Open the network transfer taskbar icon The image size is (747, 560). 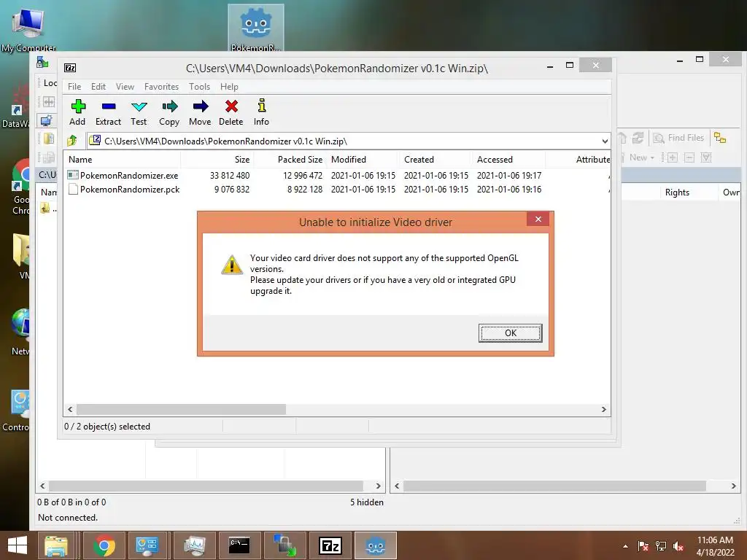point(285,545)
